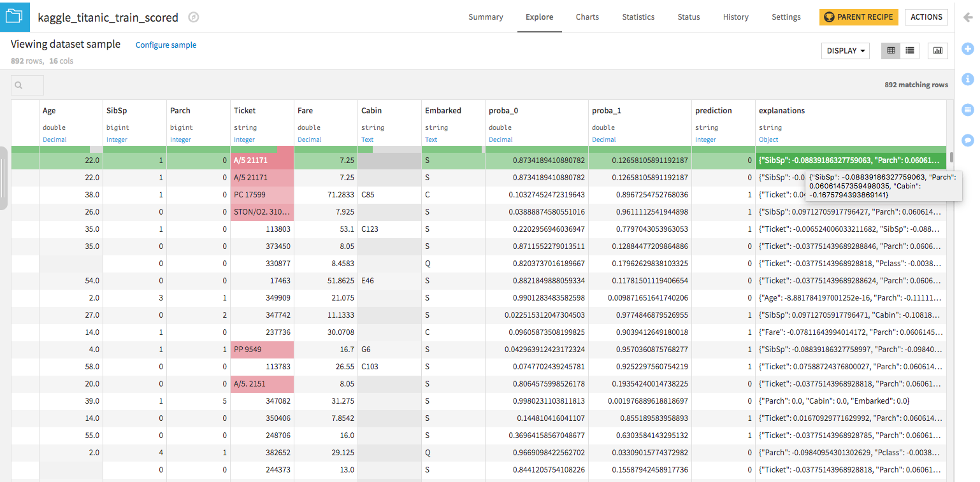Click the blue list icon in sidebar
Viewport: 980px width, 482px height.
pos(967,110)
